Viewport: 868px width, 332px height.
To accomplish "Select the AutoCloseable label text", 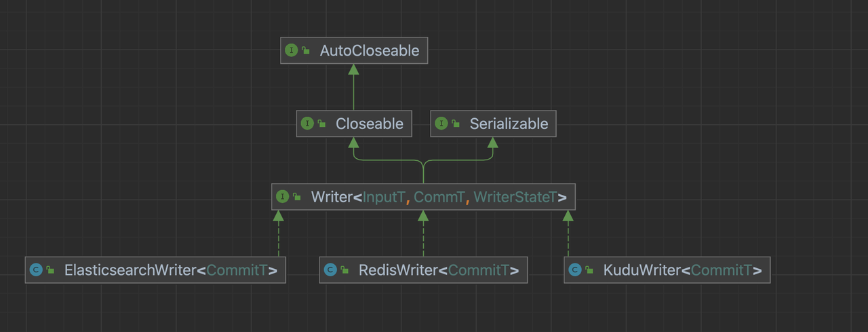I will click(370, 51).
